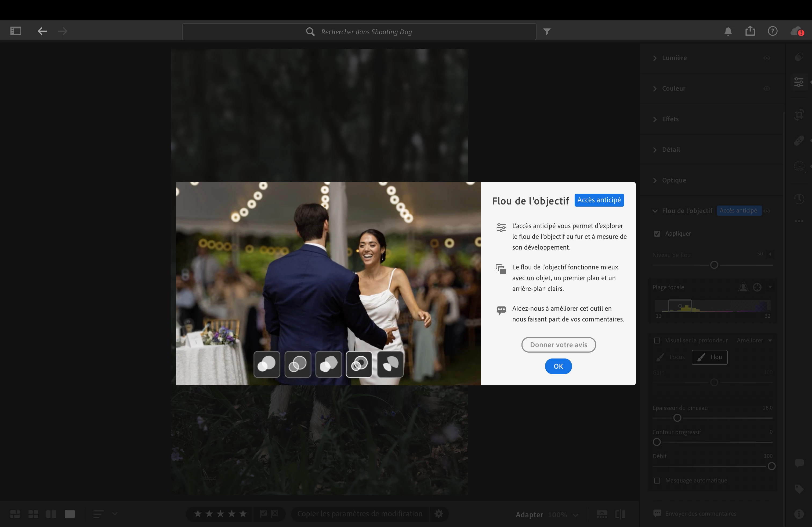Enable Masquage automatique checkbox
This screenshot has width=812, height=527.
point(657,480)
